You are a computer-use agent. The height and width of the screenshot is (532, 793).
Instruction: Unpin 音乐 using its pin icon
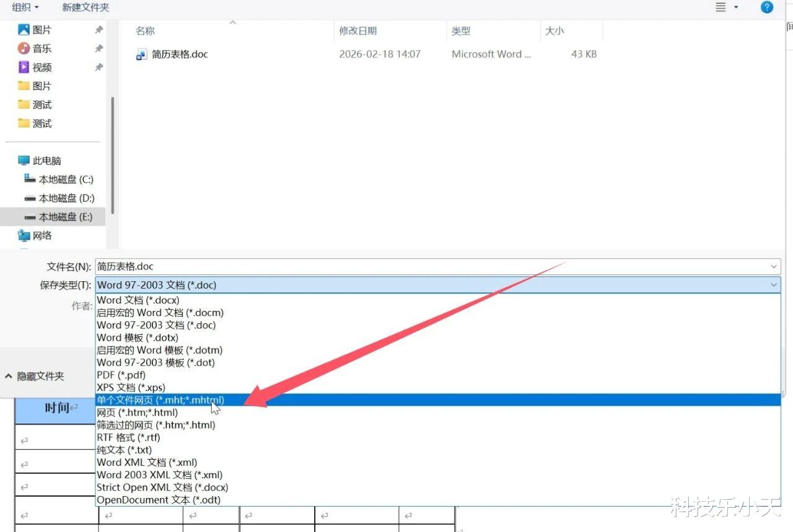[99, 48]
